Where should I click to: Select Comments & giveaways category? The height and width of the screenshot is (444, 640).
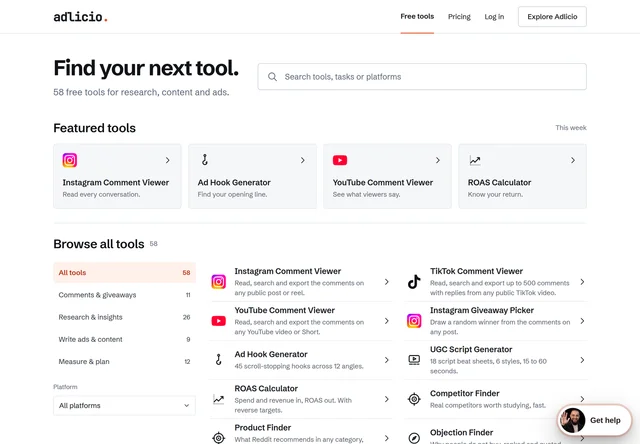click(x=124, y=295)
